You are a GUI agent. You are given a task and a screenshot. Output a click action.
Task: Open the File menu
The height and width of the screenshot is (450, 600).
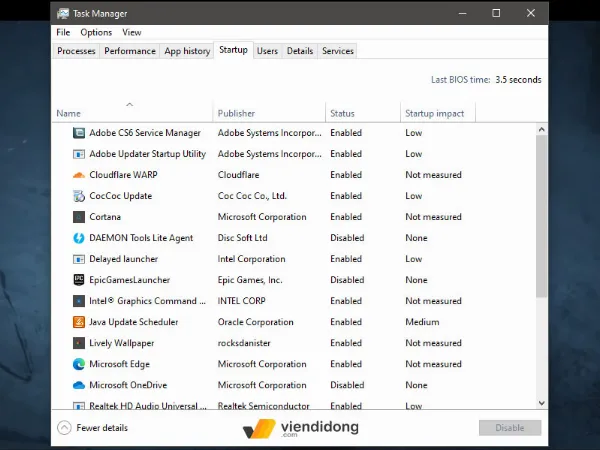coord(63,32)
